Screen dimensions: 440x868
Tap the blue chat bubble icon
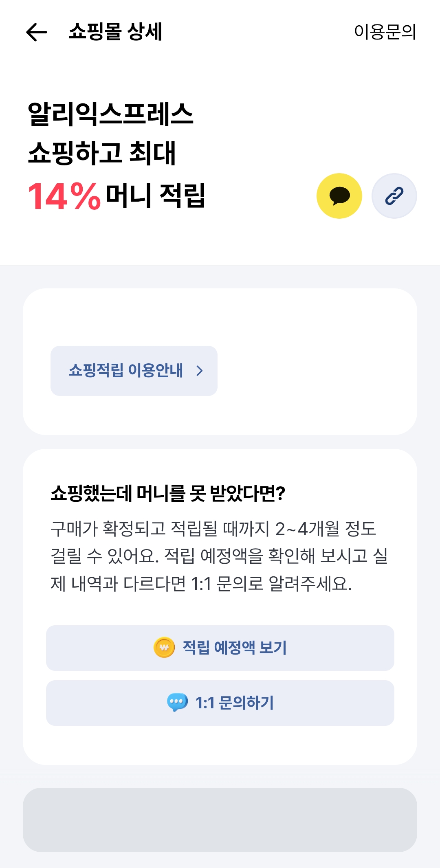click(177, 702)
